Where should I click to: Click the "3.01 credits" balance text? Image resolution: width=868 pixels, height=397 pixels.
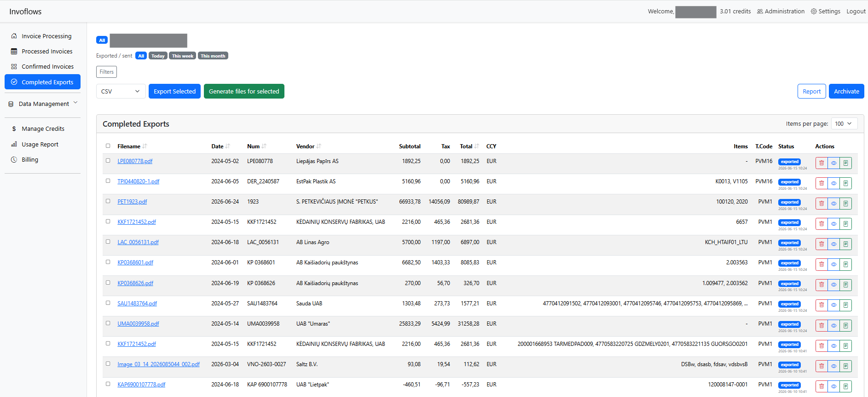[x=735, y=12]
